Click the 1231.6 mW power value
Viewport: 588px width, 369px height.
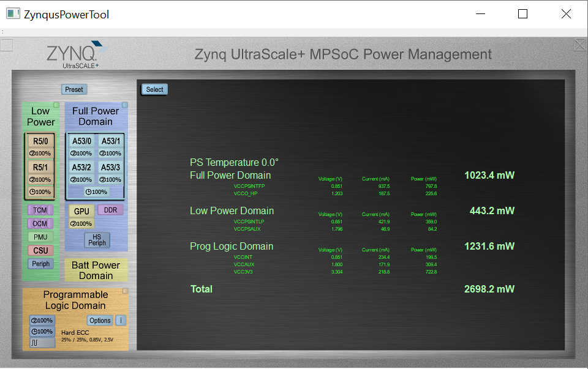coord(489,247)
